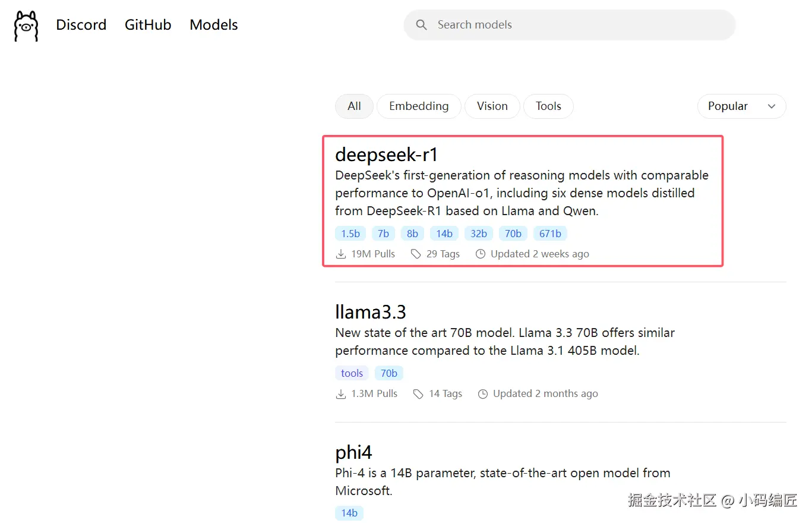Open the deepseek-r1 model title
Image resolution: width=812 pixels, height=523 pixels.
click(x=386, y=155)
